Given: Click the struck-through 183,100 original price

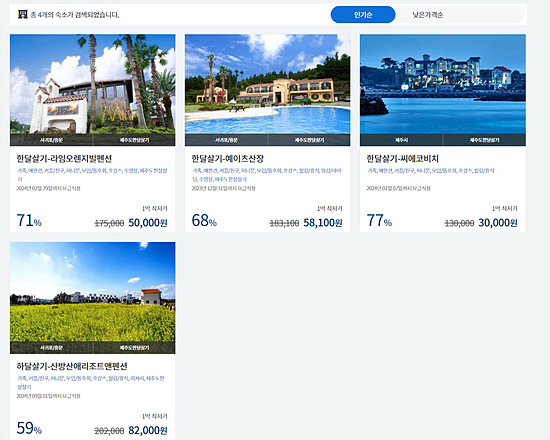Looking at the screenshot, I should tap(284, 223).
